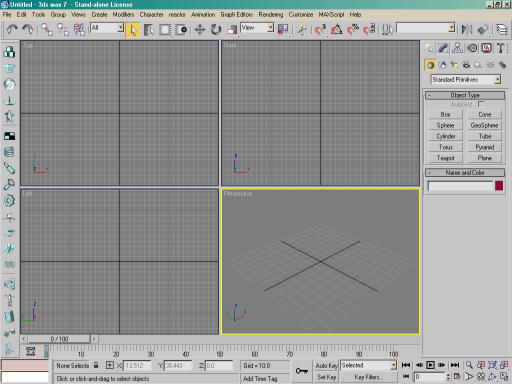Open the Graph Editors menu
The width and height of the screenshot is (512, 384).
coord(237,14)
